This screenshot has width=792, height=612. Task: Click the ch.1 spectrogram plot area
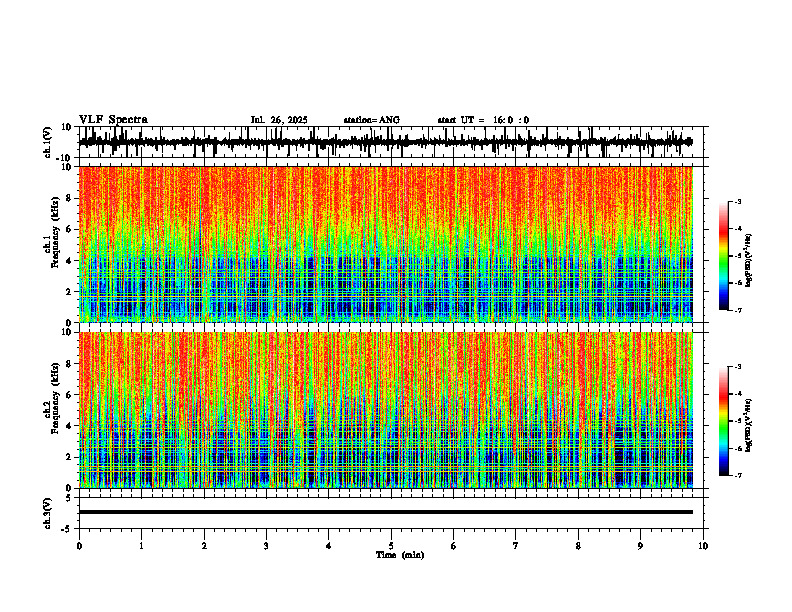coord(386,244)
